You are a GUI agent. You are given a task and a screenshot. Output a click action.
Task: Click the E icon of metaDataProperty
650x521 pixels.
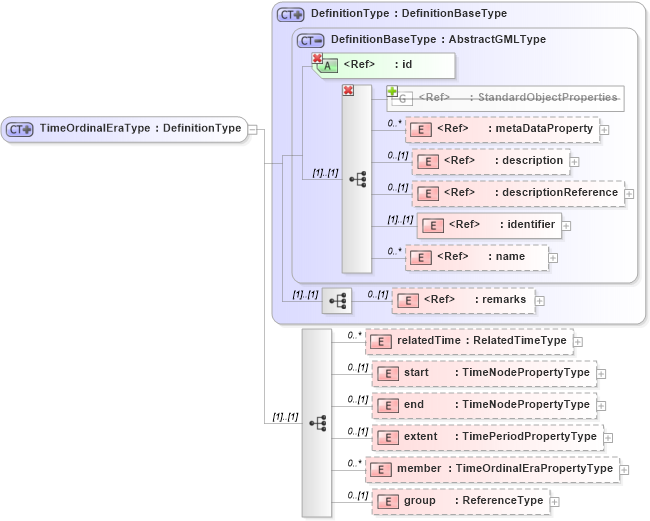(x=421, y=130)
